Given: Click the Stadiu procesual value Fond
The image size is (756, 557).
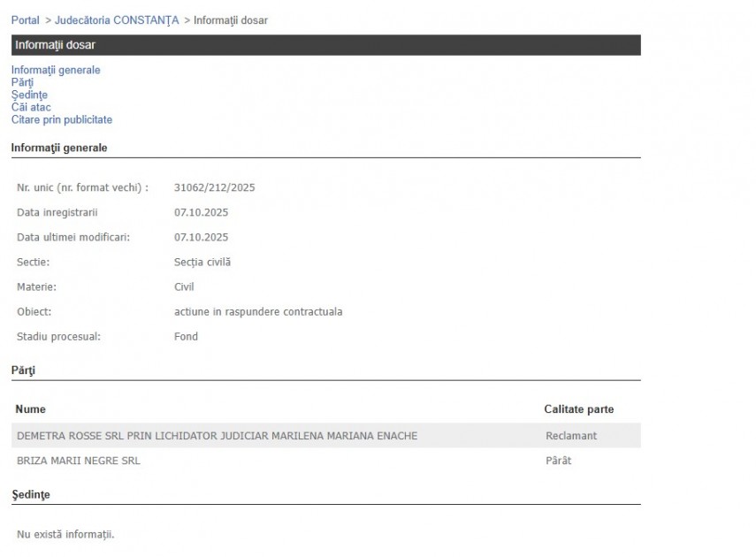Looking at the screenshot, I should click(186, 336).
